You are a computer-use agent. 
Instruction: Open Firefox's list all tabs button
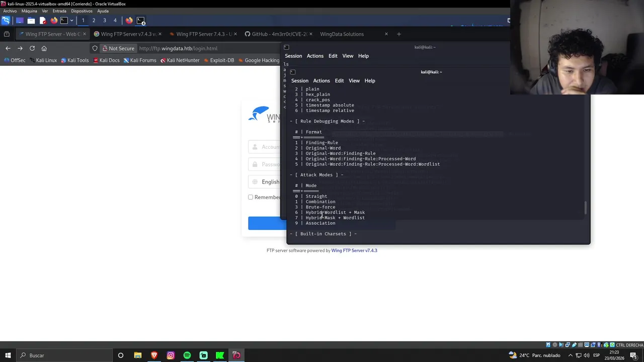(7, 34)
